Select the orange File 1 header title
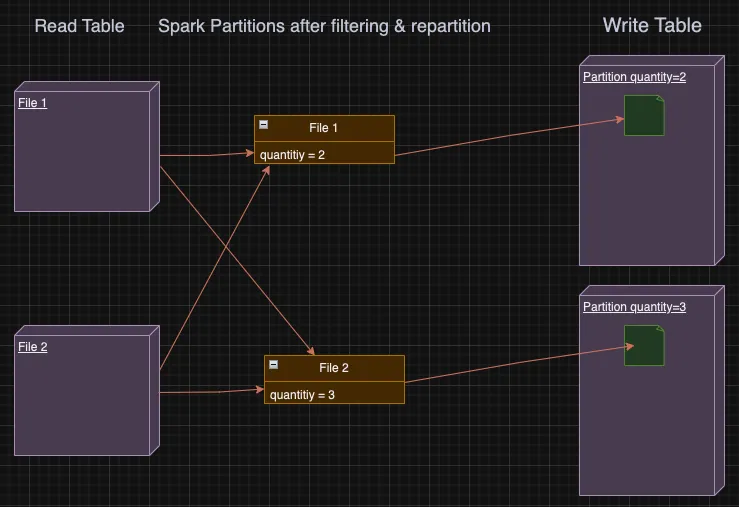 (323, 128)
